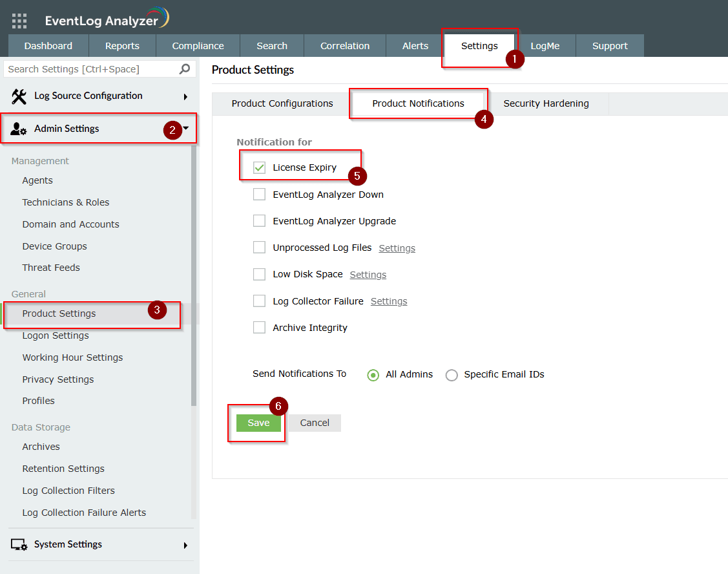
Task: Open Logon Settings
Action: [x=56, y=335]
